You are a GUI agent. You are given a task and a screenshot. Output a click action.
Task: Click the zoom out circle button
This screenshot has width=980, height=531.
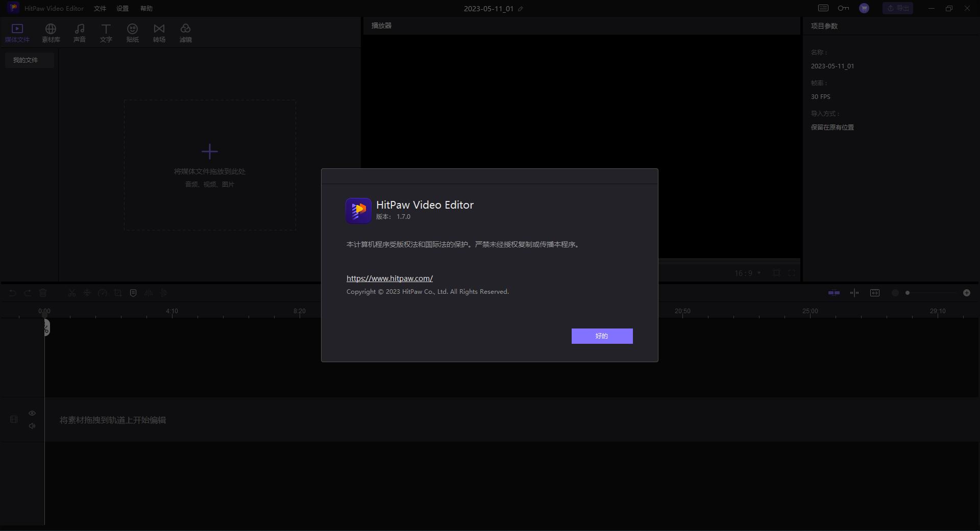895,293
